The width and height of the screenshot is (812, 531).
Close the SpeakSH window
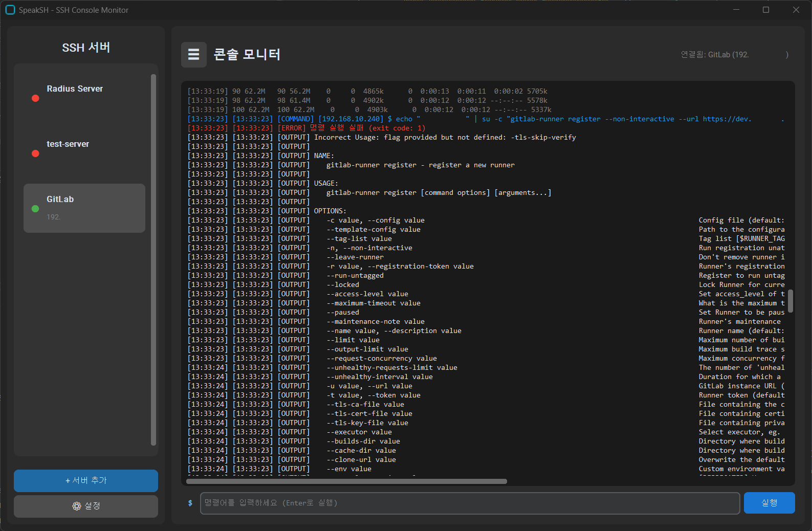click(796, 10)
